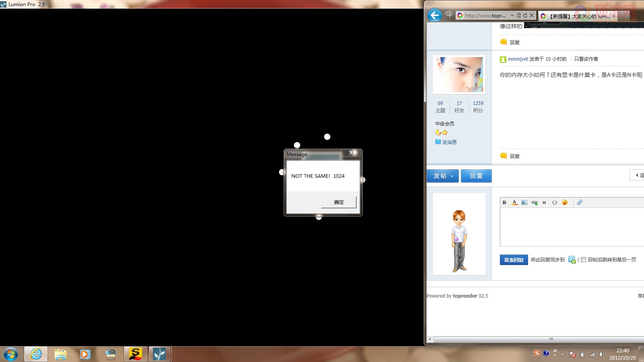Viewport: 644px width, 362px height.
Task: Open the smiley emoticon picker
Action: point(565,202)
